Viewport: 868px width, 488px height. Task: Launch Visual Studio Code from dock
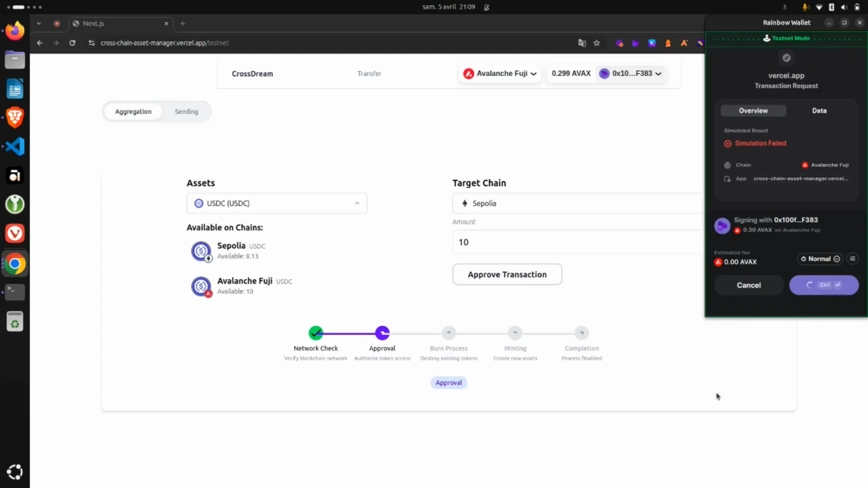coord(15,146)
